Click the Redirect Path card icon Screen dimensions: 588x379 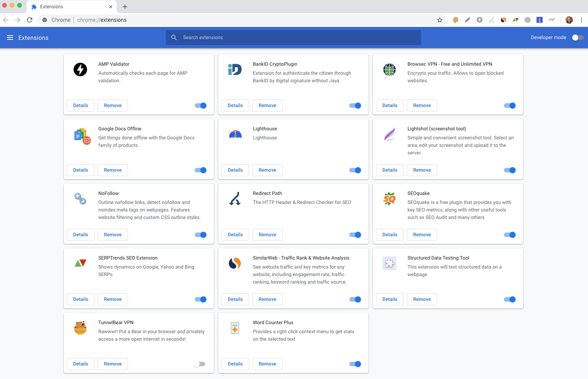(x=235, y=199)
